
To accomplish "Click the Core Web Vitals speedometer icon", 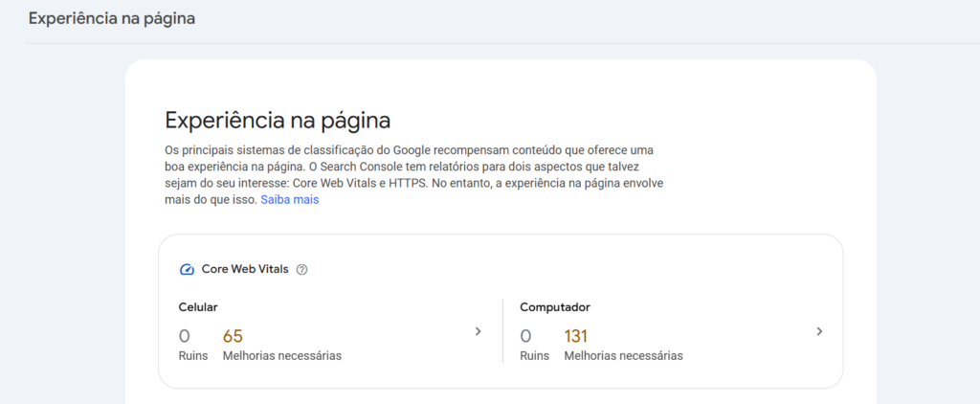I will coord(188,270).
